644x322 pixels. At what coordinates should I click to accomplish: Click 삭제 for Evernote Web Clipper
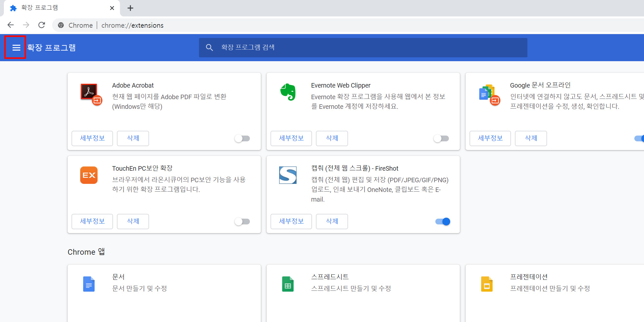pyautogui.click(x=332, y=138)
